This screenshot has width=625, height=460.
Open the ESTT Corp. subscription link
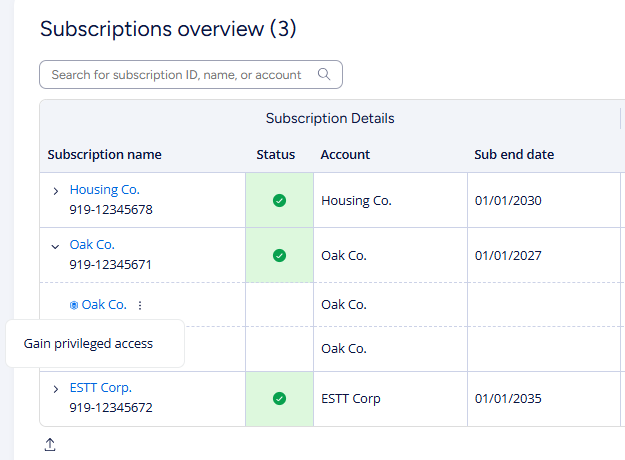point(101,387)
